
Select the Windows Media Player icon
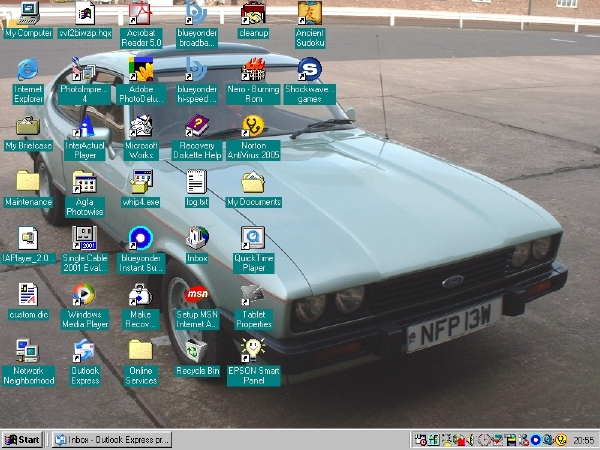[85, 294]
